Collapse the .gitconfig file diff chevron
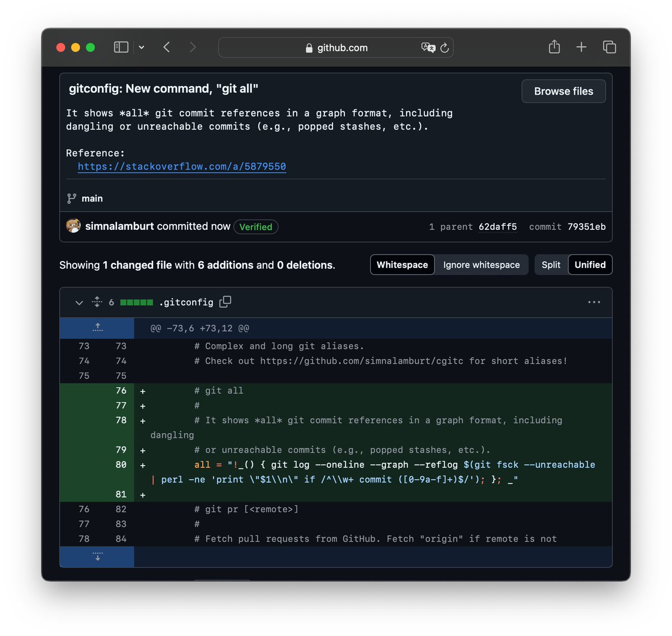The width and height of the screenshot is (672, 636). tap(79, 303)
